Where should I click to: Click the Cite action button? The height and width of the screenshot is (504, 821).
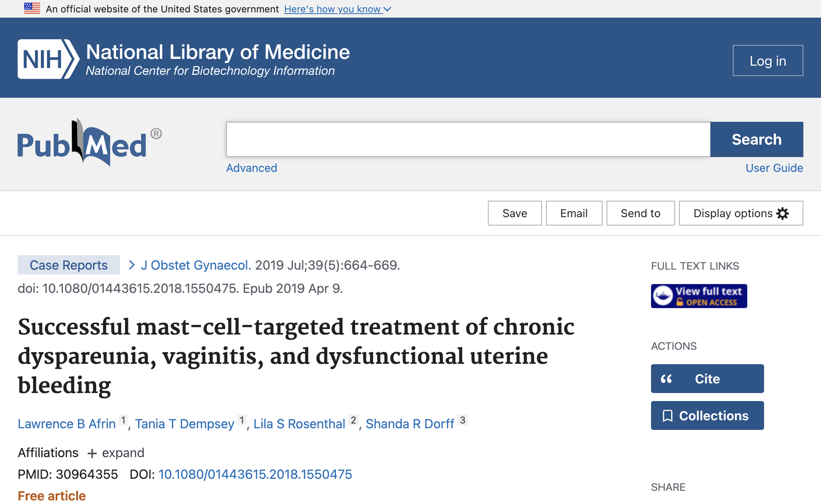[707, 379]
